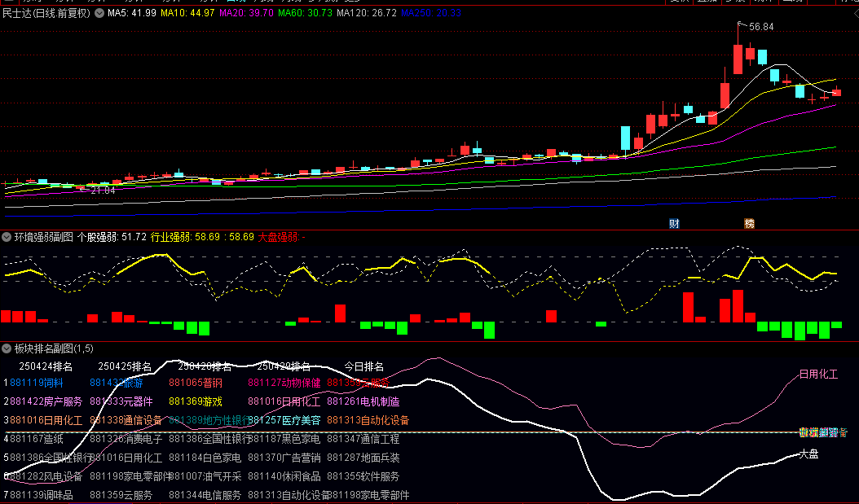Open the main chart indicator dropdown arrow
Screen dimensions: 859x504
coord(99,13)
